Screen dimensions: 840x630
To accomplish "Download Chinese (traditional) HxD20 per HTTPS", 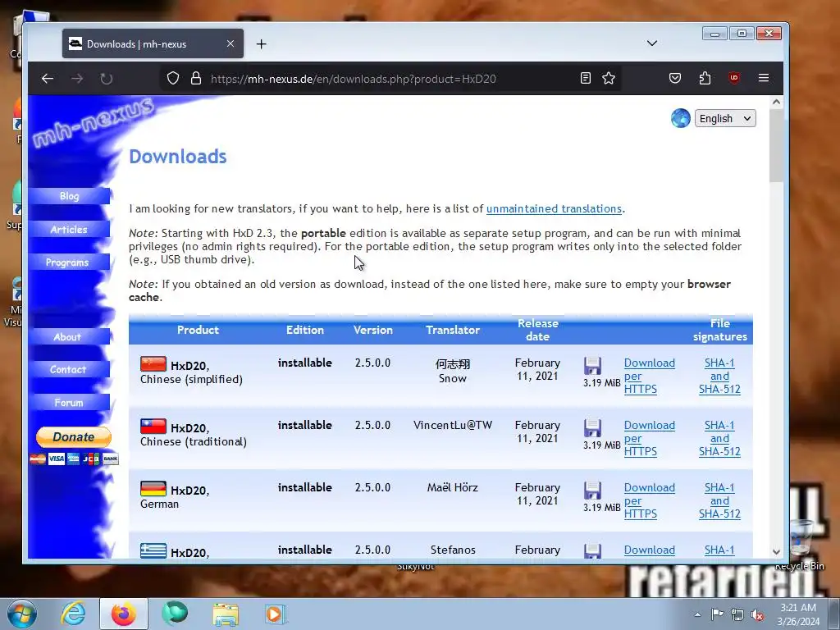I will click(649, 438).
